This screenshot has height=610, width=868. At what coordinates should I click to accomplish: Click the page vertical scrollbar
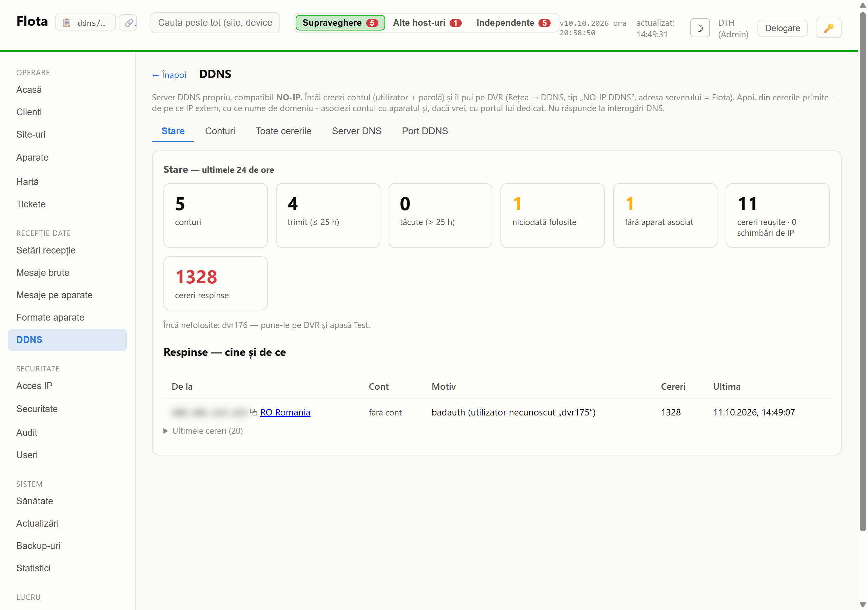862,272
